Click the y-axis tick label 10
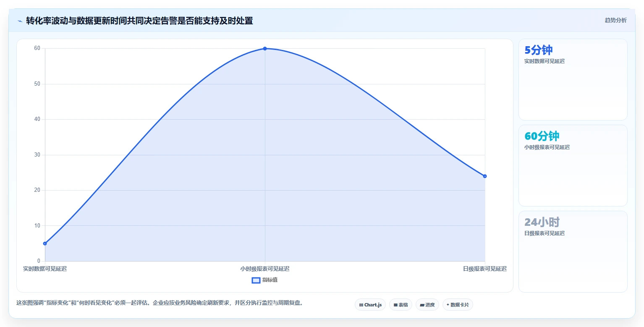 point(37,226)
